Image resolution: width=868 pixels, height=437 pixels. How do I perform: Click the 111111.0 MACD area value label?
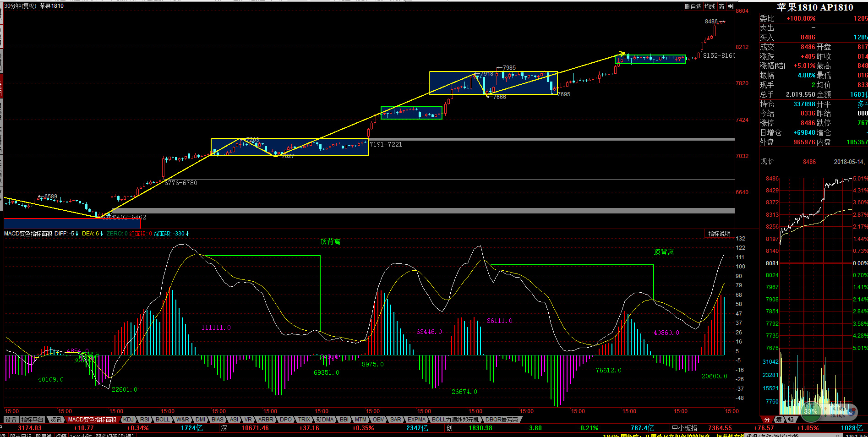216,328
